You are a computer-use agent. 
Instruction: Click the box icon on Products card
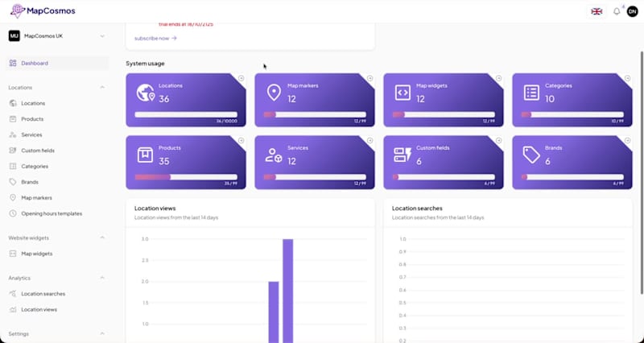[x=145, y=155]
